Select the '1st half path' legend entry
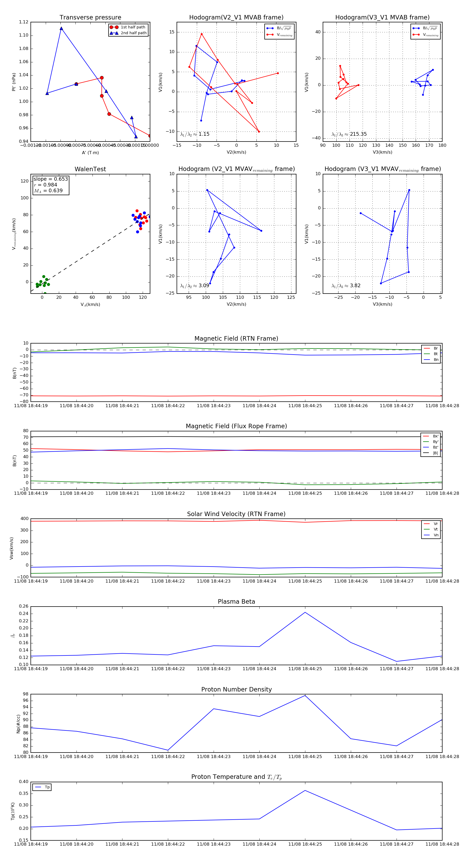This screenshot has height=868, width=473. pos(128,27)
